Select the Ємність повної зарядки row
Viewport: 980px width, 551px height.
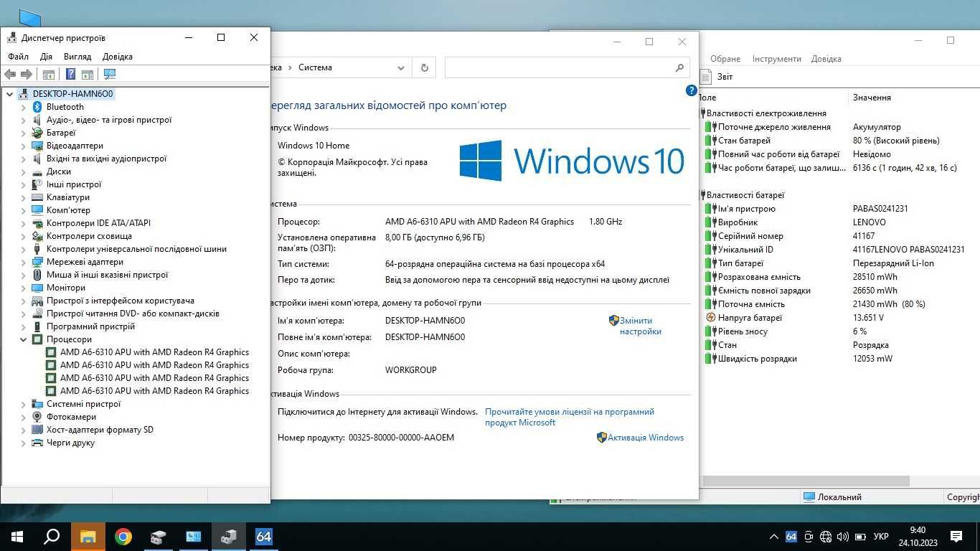point(839,291)
